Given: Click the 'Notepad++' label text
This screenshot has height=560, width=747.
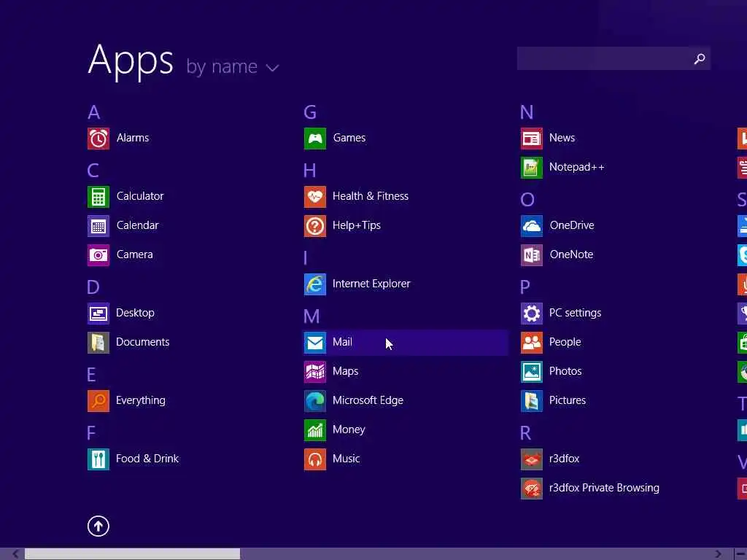Looking at the screenshot, I should (576, 167).
